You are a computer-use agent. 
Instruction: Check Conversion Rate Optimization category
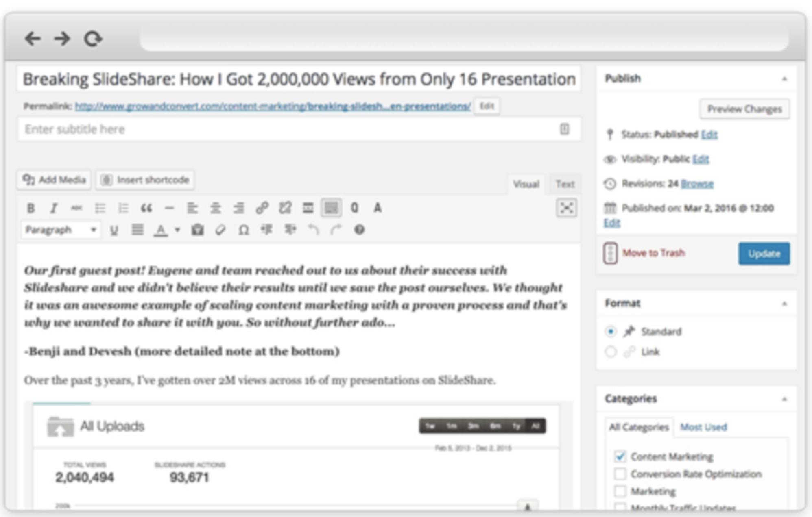point(620,474)
